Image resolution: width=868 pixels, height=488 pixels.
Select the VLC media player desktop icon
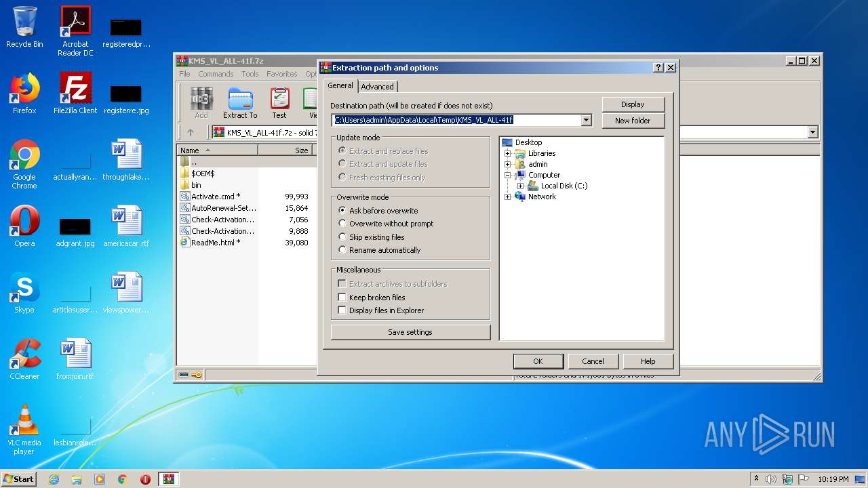24,430
